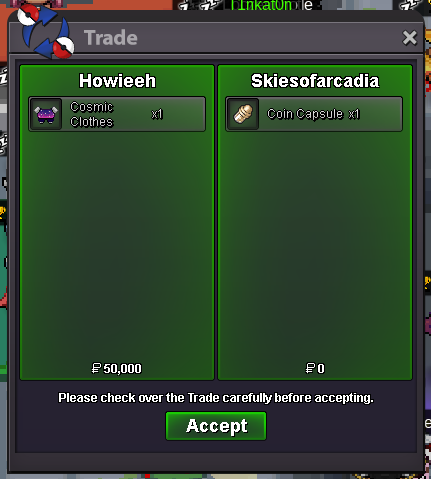
Task: Click the Trade title text
Action: tap(111, 38)
